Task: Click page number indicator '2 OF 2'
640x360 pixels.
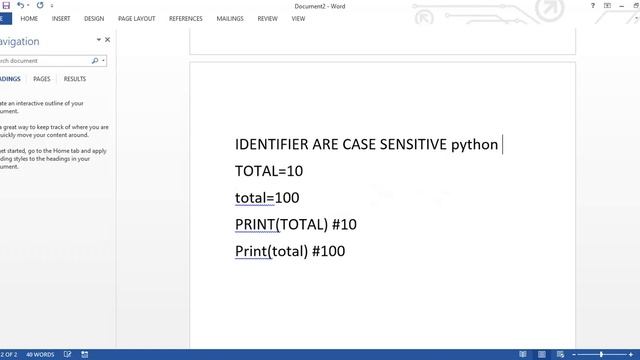Action: coord(9,355)
